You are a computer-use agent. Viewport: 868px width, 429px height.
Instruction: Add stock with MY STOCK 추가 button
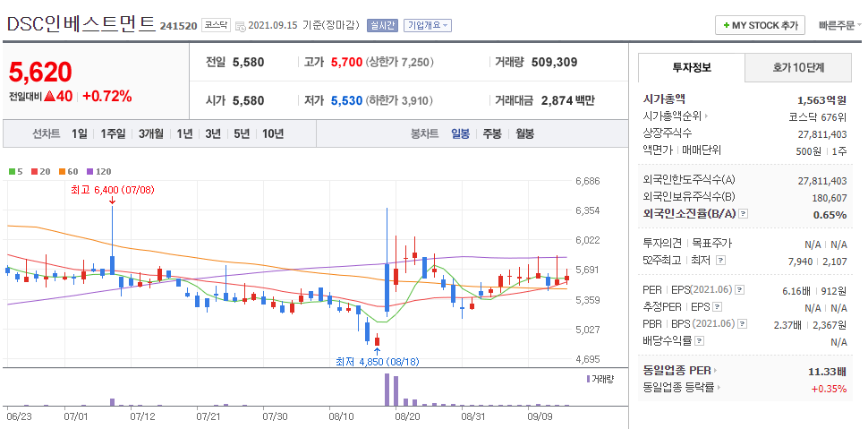760,25
